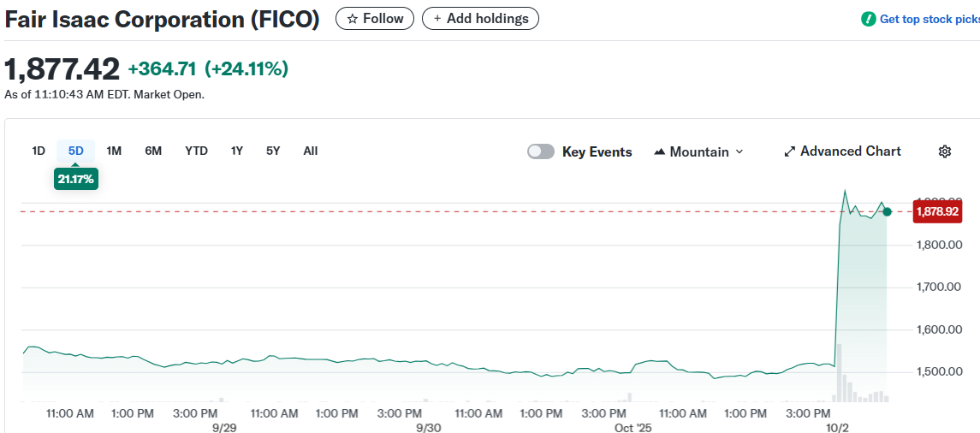Show the YTD chart range

pos(196,151)
